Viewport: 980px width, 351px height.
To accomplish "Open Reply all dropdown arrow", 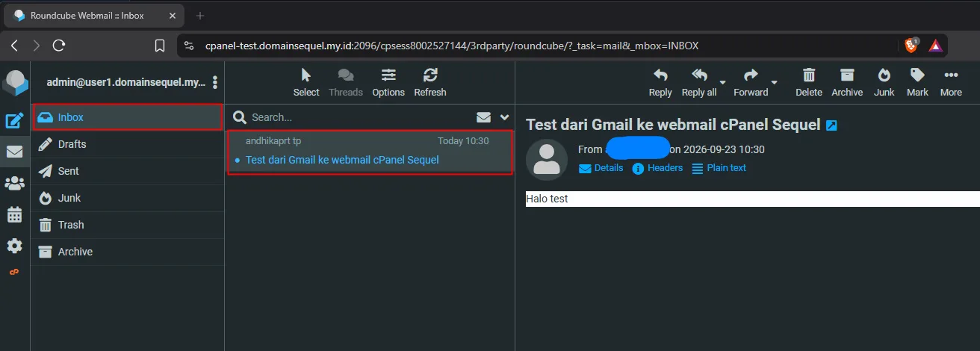I will point(723,82).
